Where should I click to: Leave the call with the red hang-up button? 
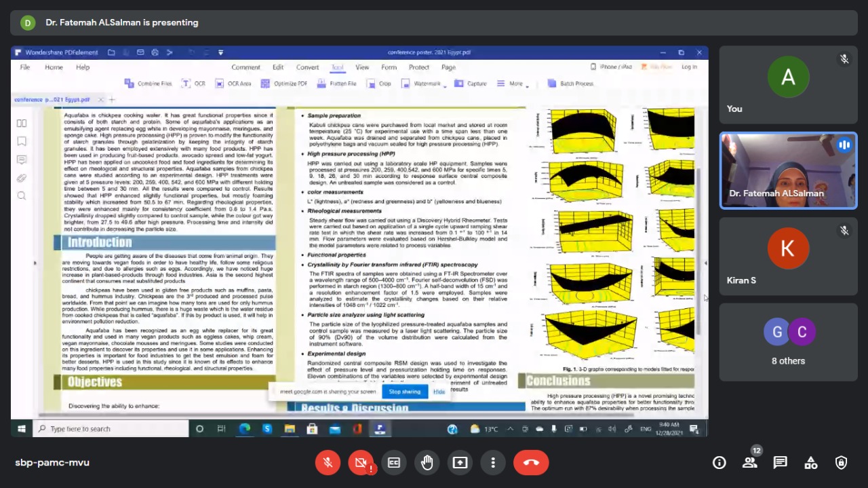click(x=531, y=462)
